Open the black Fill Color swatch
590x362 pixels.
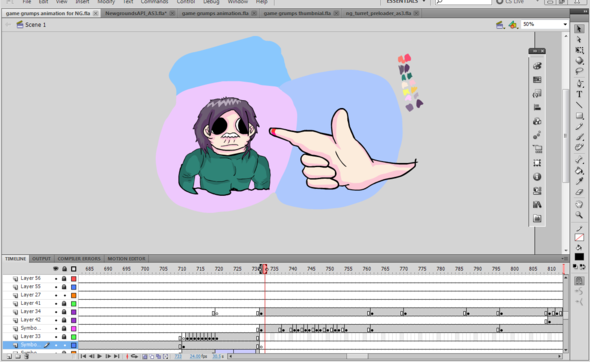(x=579, y=257)
